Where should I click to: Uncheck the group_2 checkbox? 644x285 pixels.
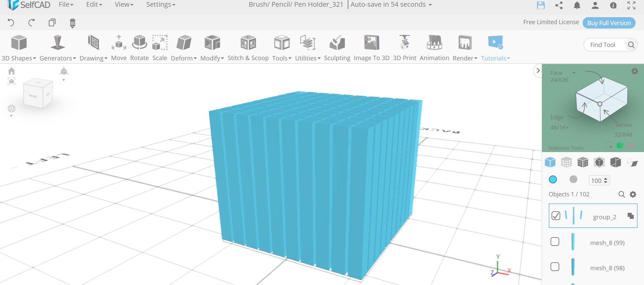pos(556,216)
